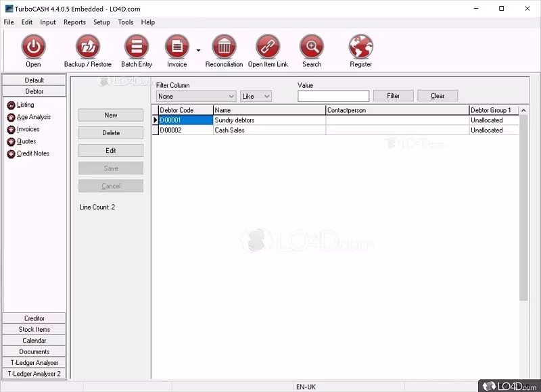Click the Edit button
Screen dimensions: 541x392
pyautogui.click(x=111, y=151)
